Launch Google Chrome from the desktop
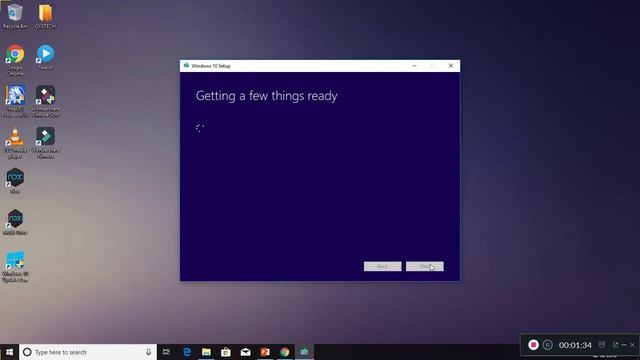This screenshot has height=360, width=640. pyautogui.click(x=15, y=60)
